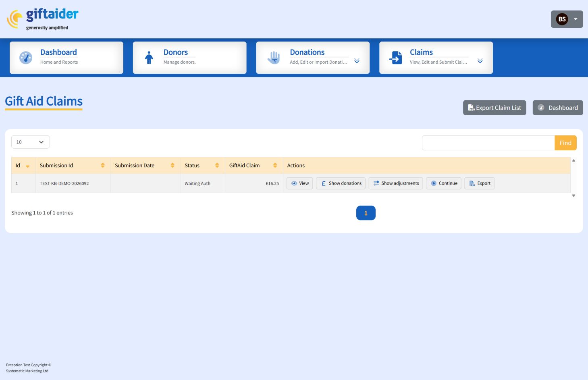Click the play icon in Continue button
Image resolution: width=588 pixels, height=380 pixels.
(434, 183)
